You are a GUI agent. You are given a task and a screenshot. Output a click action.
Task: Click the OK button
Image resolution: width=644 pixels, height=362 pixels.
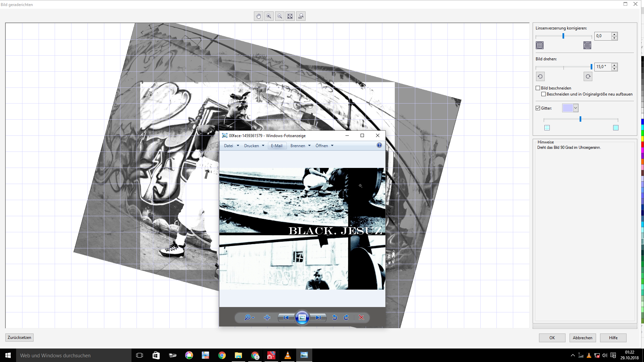click(x=552, y=338)
